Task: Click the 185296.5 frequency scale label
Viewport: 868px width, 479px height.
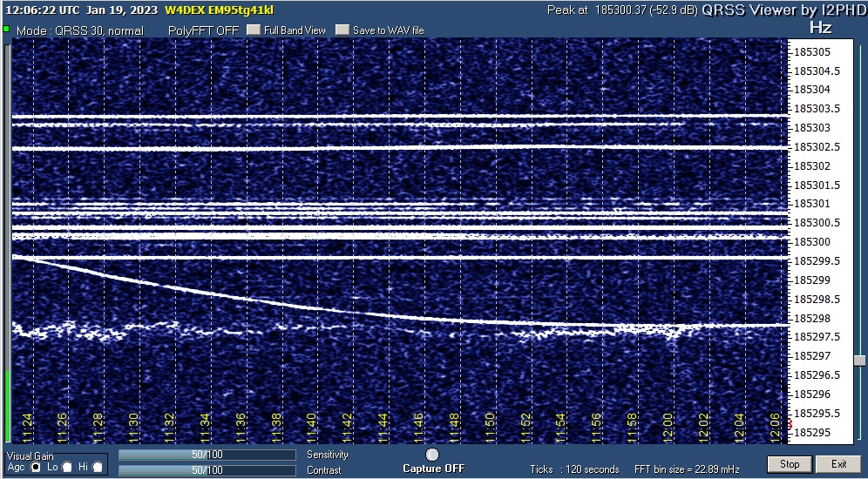Action: tap(817, 375)
